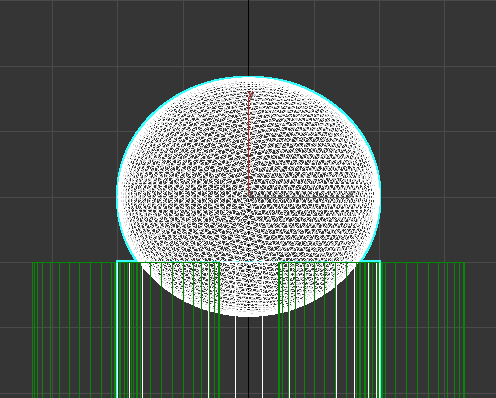496x398 pixels.
Task: Select right green box edge overlapping the sphere
Action: pyautogui.click(x=279, y=287)
